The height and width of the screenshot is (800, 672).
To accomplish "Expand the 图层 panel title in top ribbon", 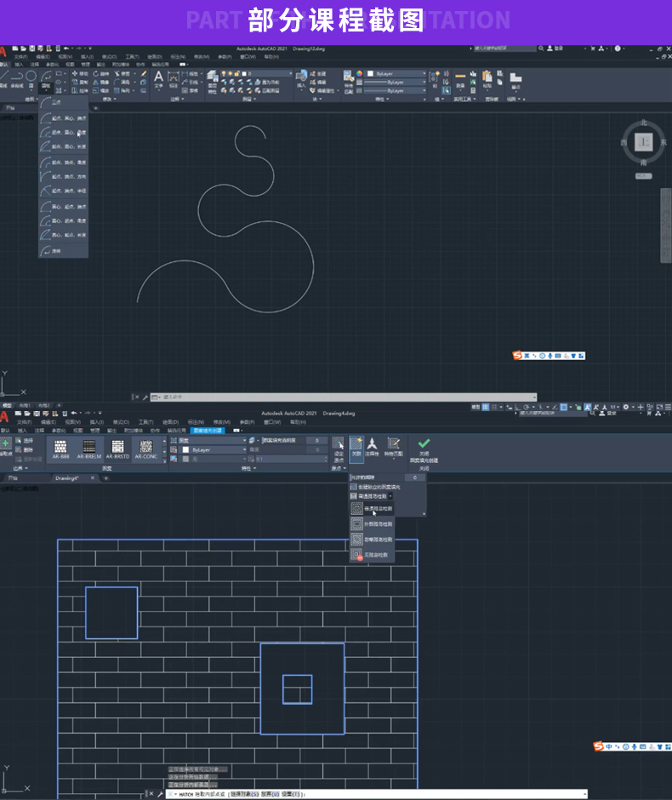I will 249,99.
